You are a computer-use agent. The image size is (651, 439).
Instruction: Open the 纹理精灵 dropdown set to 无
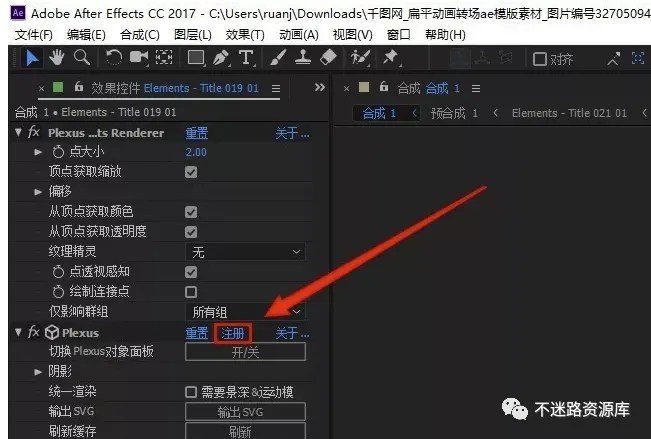pyautogui.click(x=245, y=252)
